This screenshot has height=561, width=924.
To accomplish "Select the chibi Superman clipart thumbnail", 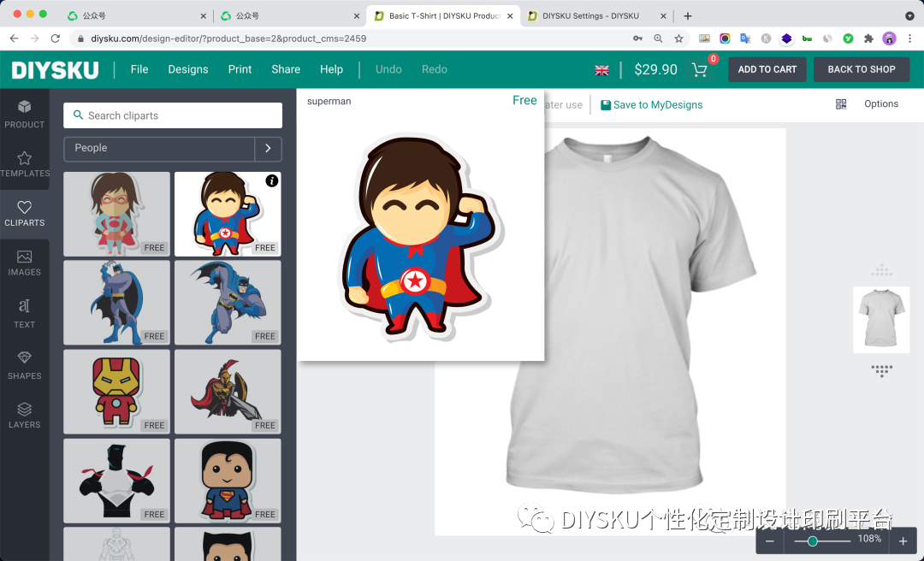I will click(x=228, y=481).
